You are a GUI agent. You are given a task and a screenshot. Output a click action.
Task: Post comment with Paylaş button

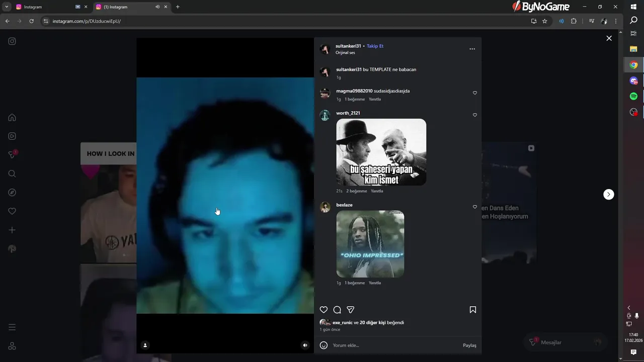tap(469, 345)
